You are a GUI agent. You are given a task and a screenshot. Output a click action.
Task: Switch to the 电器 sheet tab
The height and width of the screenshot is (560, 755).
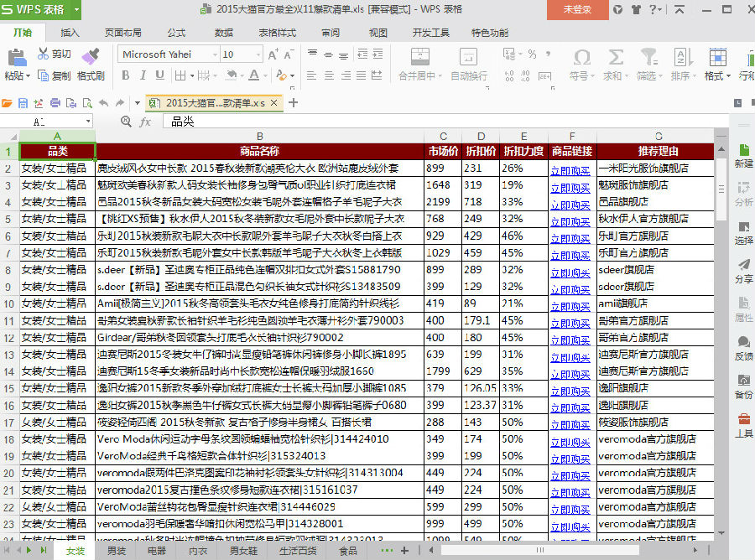[157, 551]
